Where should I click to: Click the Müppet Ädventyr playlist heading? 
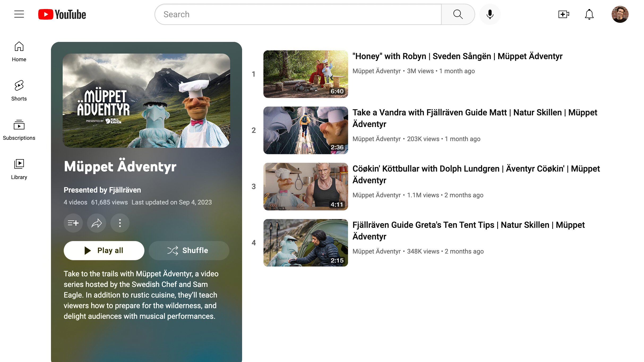tap(120, 166)
